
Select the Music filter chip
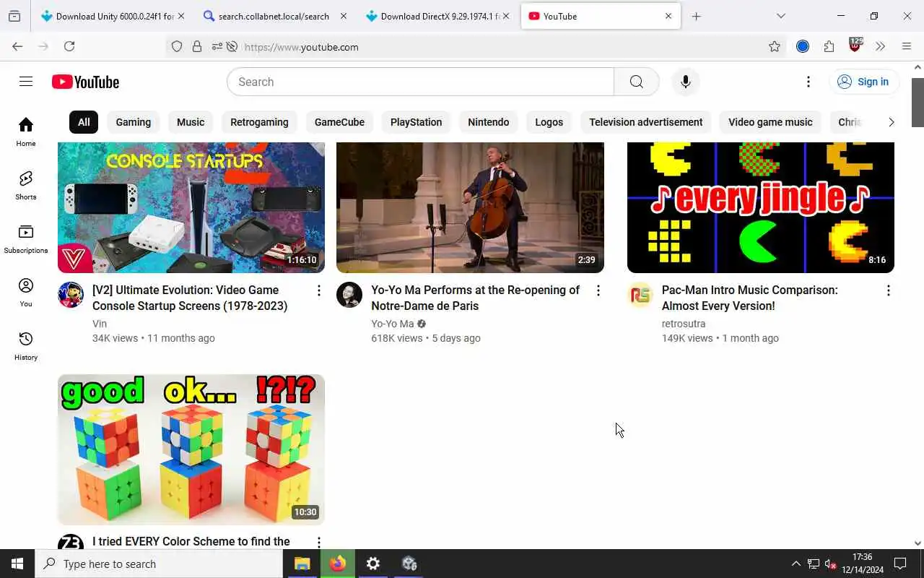pos(191,122)
